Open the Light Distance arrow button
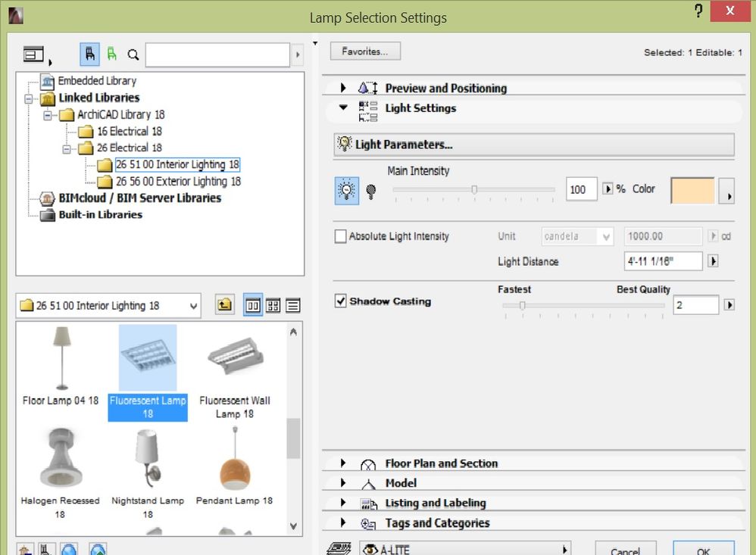The height and width of the screenshot is (555, 756). [713, 261]
